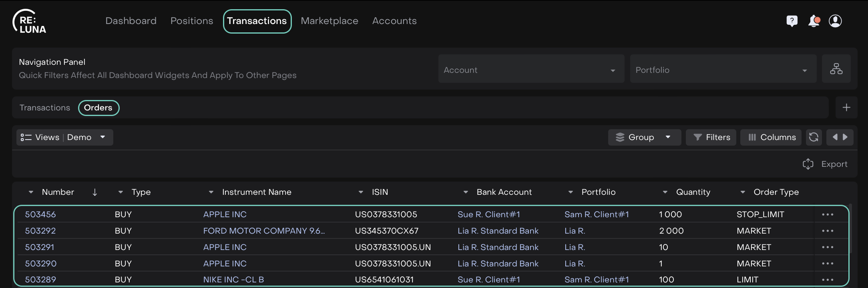Refresh the orders table

[x=813, y=137]
